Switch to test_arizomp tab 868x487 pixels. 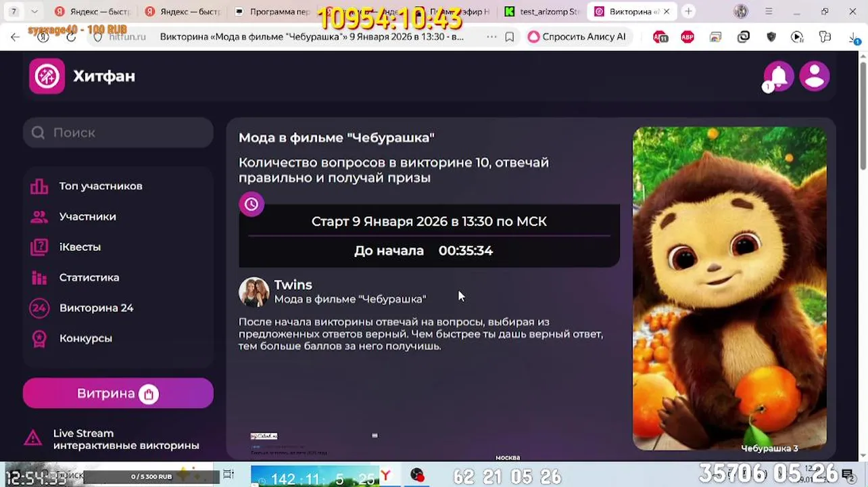click(x=542, y=11)
